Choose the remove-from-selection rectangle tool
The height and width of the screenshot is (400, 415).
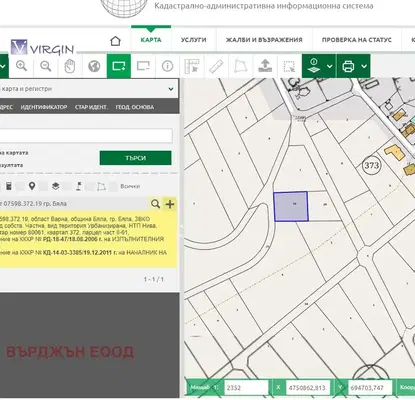tap(143, 66)
